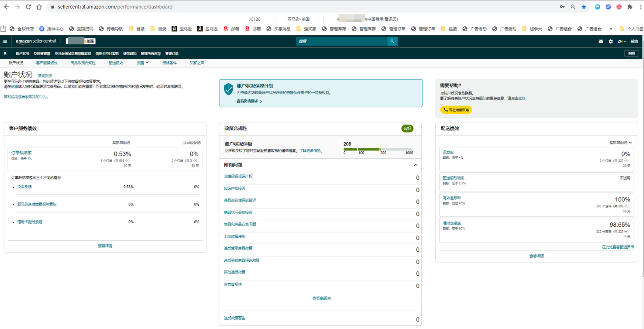The width and height of the screenshot is (644, 329).
Task: Open the browser extensions puzzle icon
Action: click(630, 7)
